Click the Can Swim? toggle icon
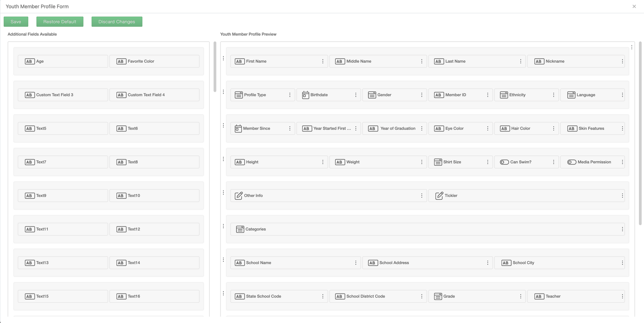Viewport: 644px width, 323px height. click(504, 162)
